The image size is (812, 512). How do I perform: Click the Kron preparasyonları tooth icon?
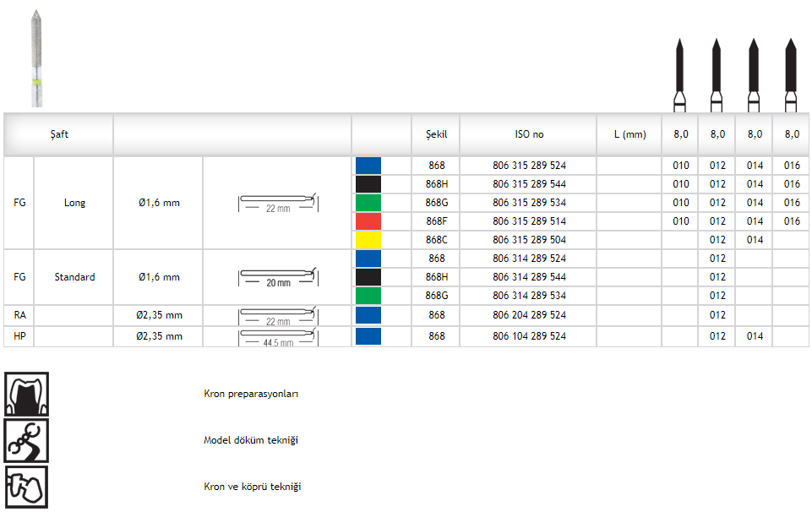point(27,395)
